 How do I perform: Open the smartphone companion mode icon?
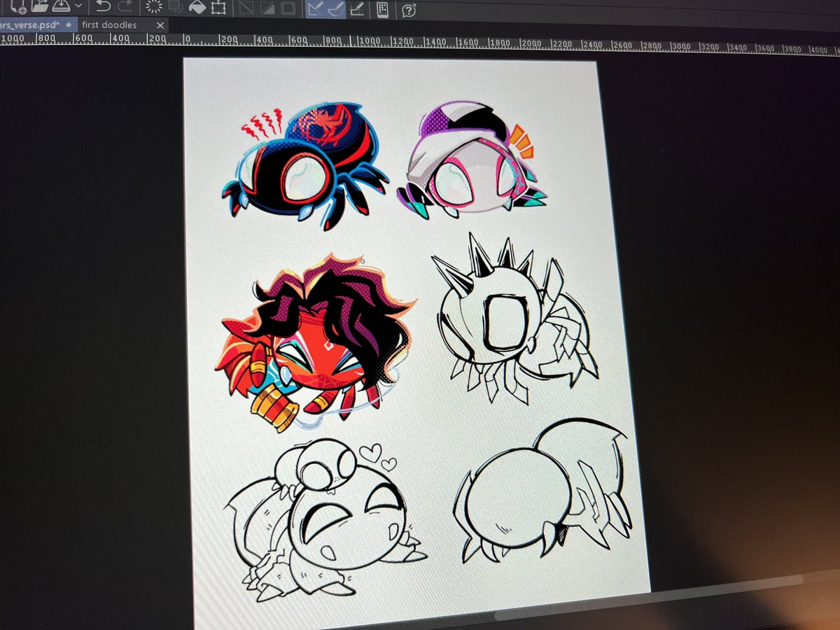(382, 10)
